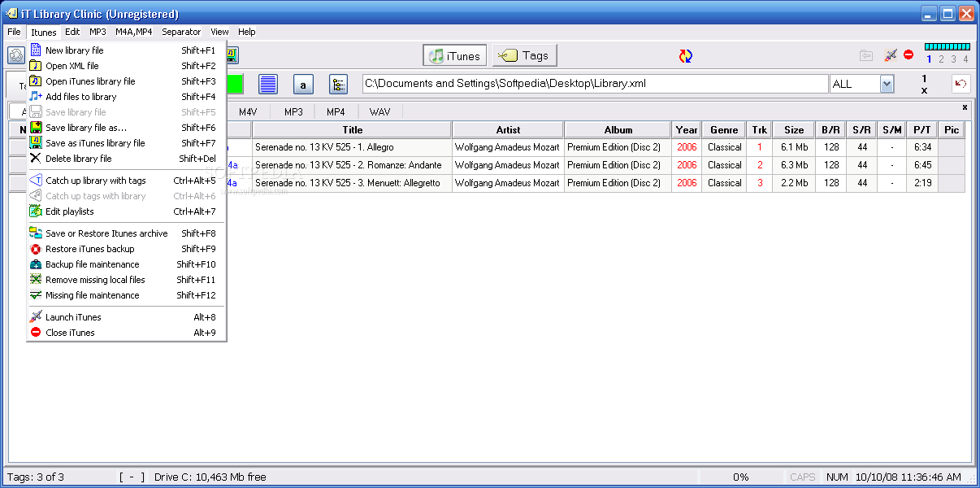
Task: Select Open XML file from the menu
Action: click(x=126, y=66)
